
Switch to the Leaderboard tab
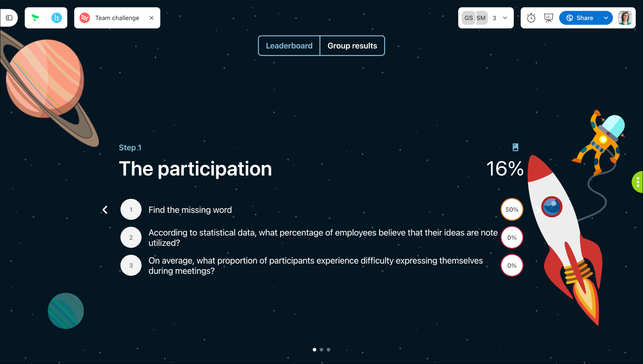coord(289,46)
